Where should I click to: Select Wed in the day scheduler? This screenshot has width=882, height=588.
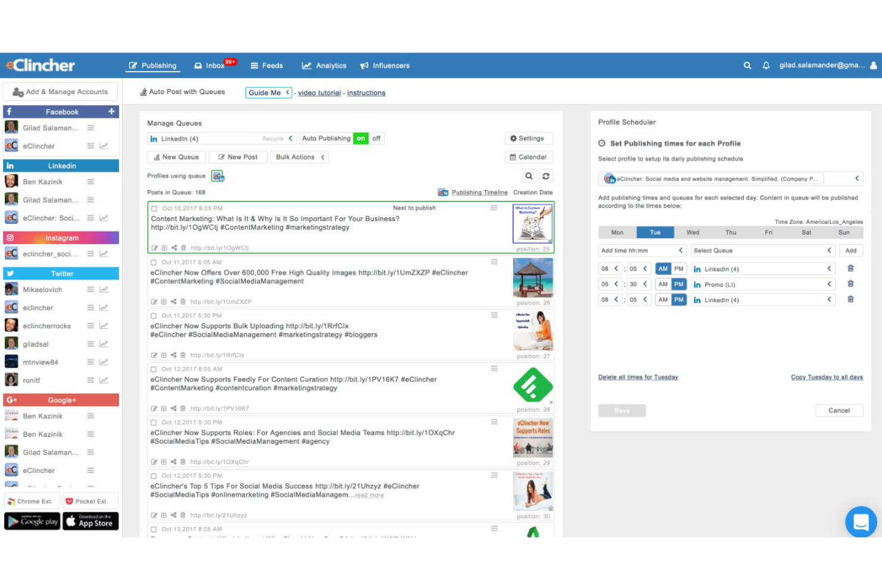693,232
